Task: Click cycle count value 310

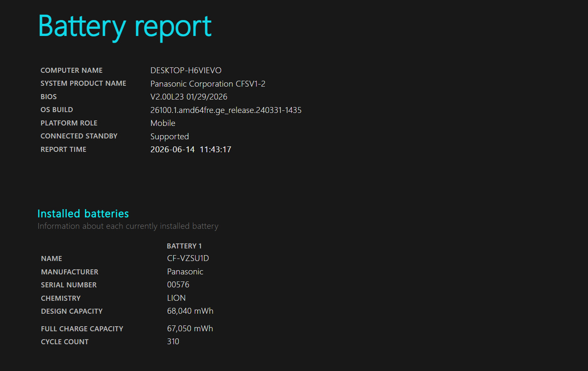Action: coord(173,341)
